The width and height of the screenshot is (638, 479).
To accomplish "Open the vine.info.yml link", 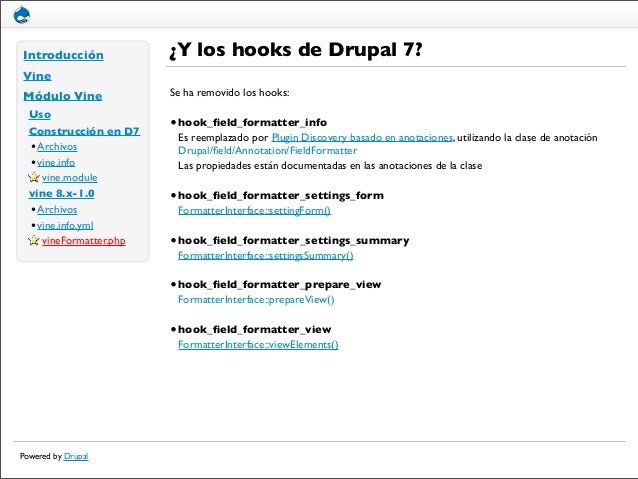I will pyautogui.click(x=65, y=225).
